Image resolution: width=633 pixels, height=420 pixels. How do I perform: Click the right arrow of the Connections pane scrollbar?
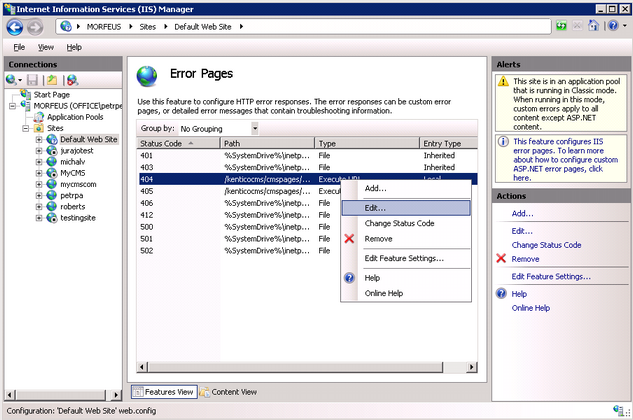116,395
